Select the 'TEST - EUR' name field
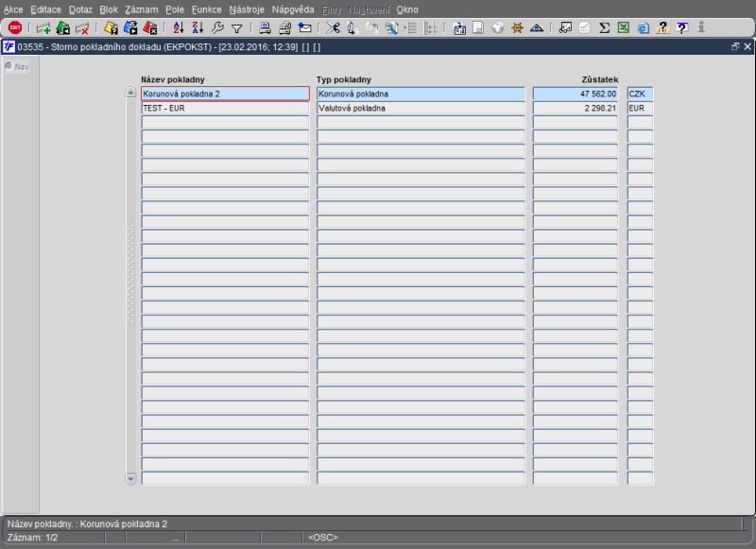 pyautogui.click(x=225, y=108)
